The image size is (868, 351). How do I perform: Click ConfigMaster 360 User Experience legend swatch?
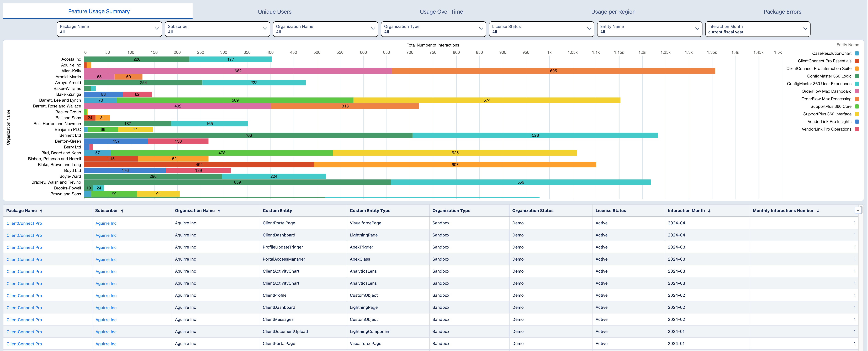pyautogui.click(x=857, y=84)
